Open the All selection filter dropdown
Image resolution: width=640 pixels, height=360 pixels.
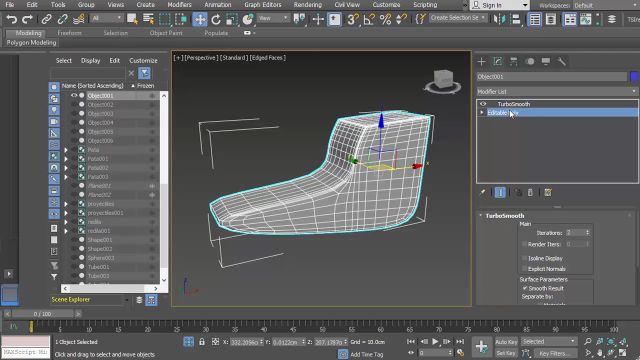(x=107, y=18)
